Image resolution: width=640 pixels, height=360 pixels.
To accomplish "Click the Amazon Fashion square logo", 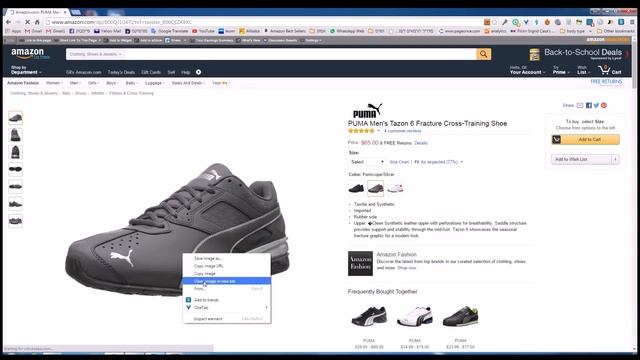I will pos(360,263).
